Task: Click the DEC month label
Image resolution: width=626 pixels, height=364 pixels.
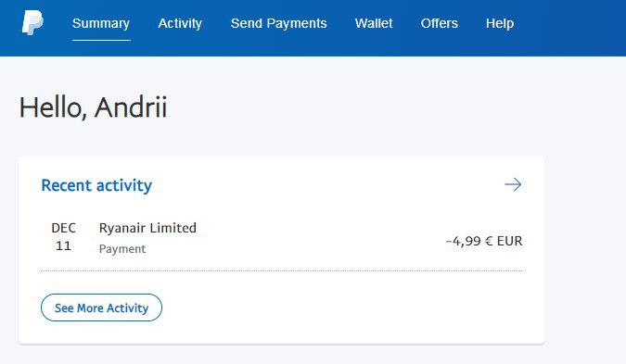Action: click(63, 228)
